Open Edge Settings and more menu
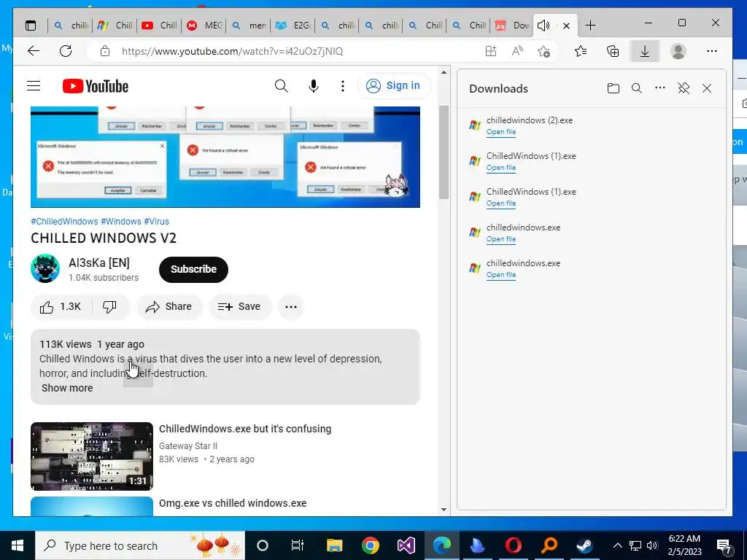Viewport: 747px width, 560px height. 712,51
